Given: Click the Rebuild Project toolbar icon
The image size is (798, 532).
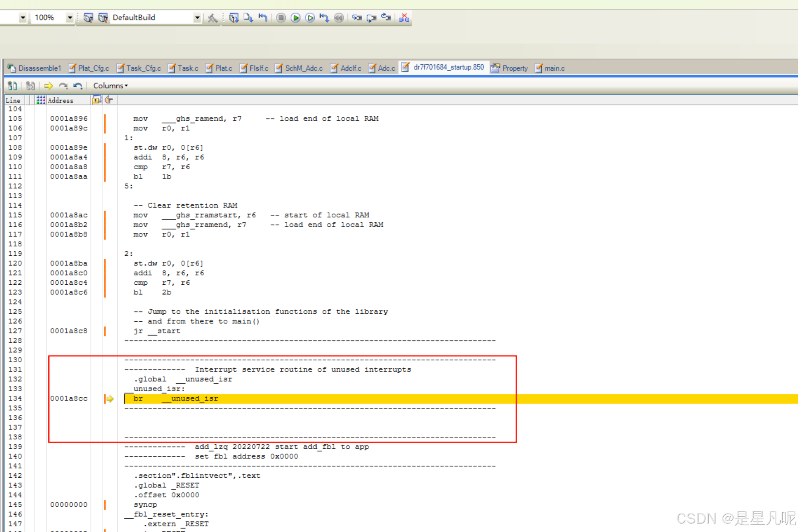Looking at the screenshot, I should pyautogui.click(x=103, y=18).
